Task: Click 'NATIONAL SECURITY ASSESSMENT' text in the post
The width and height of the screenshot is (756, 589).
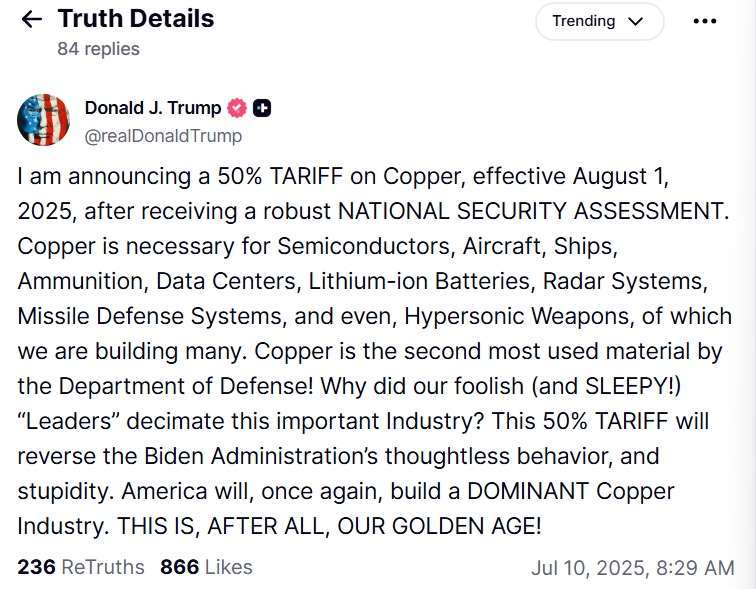Action: tap(533, 211)
